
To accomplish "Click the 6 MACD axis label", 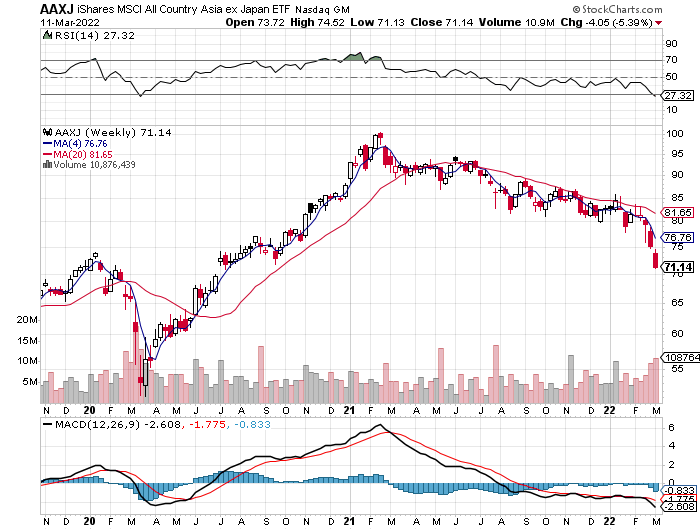I will pyautogui.click(x=671, y=428).
